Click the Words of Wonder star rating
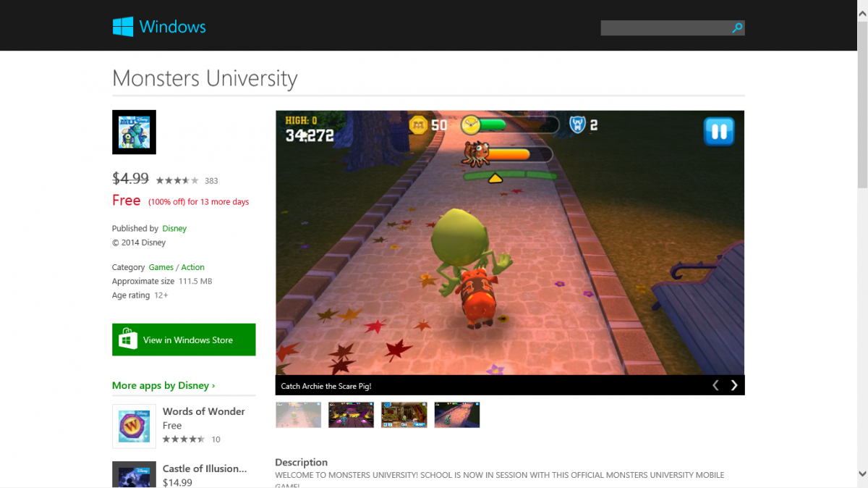 tap(184, 439)
